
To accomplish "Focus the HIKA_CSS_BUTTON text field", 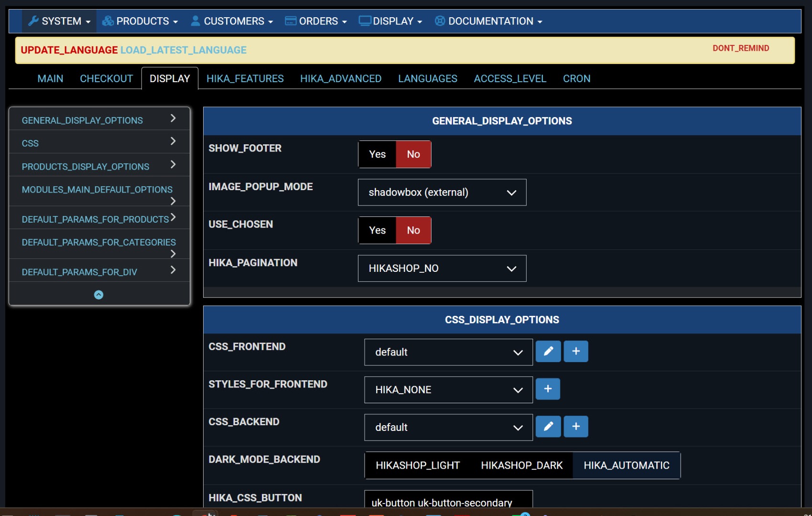I will tap(448, 499).
